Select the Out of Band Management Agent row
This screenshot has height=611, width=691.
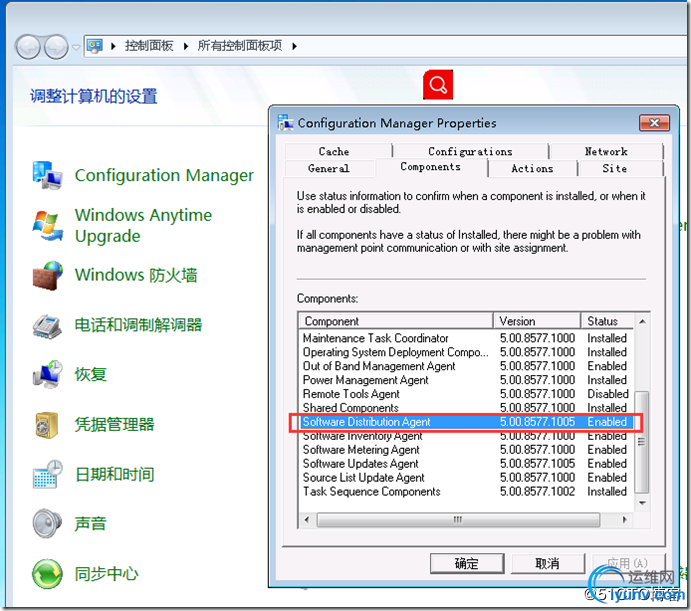tap(467, 366)
